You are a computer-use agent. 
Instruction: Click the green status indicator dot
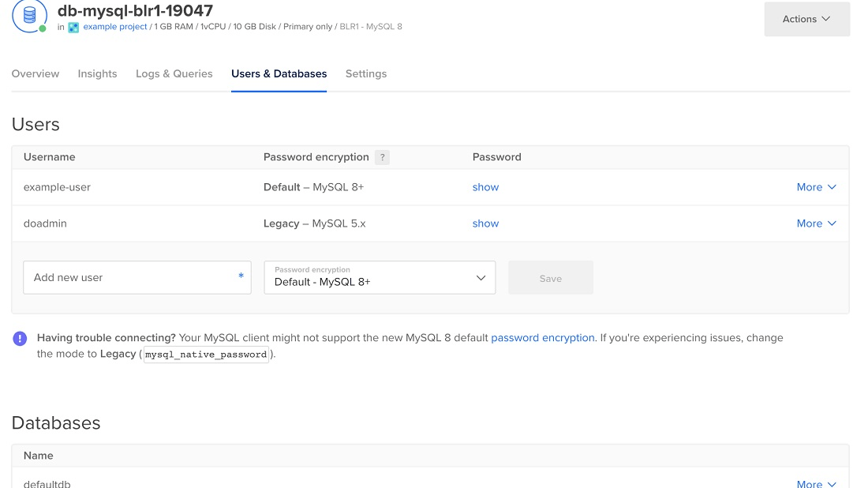(43, 28)
